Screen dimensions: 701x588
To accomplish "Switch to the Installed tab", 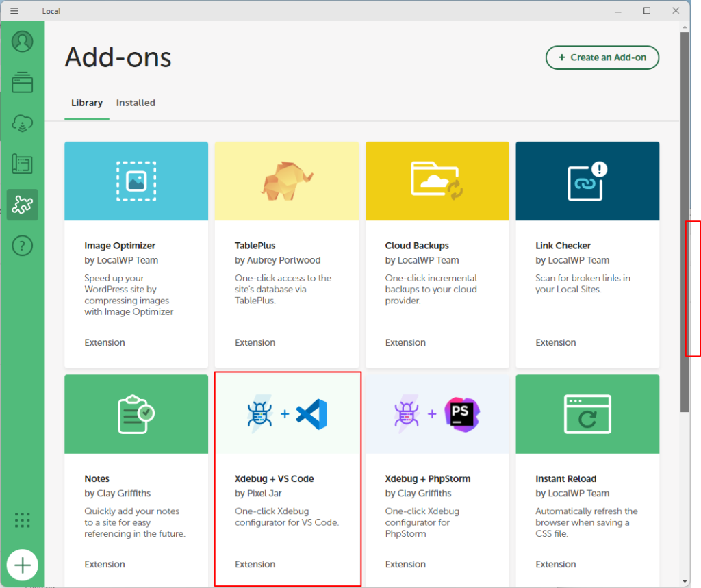I will (x=136, y=103).
